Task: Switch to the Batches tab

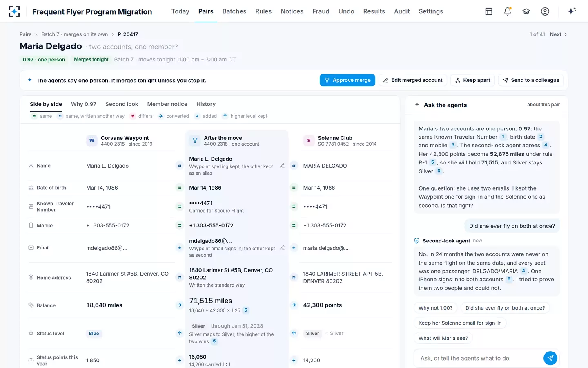Action: tap(234, 11)
